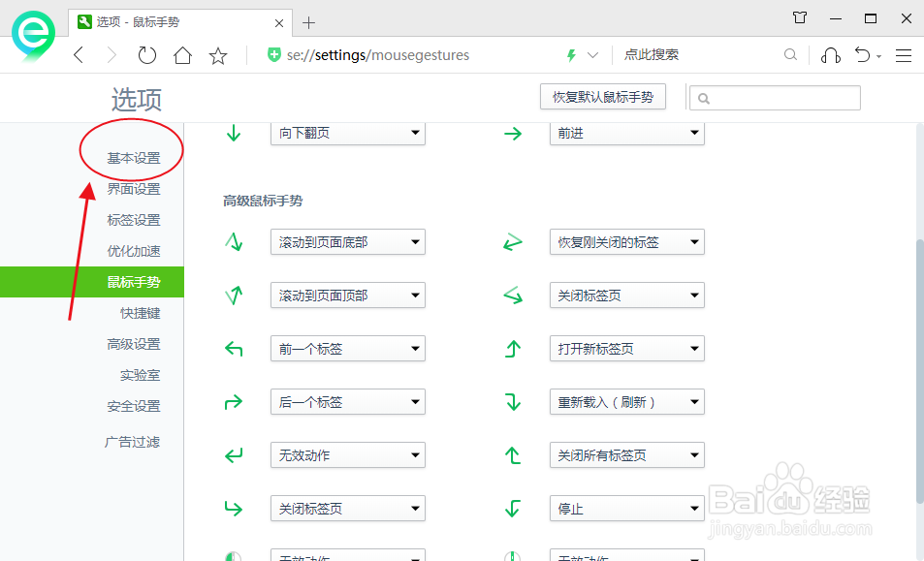Open the 关闭所有标签页 dropdown
This screenshot has width=924, height=561.
[x=627, y=455]
